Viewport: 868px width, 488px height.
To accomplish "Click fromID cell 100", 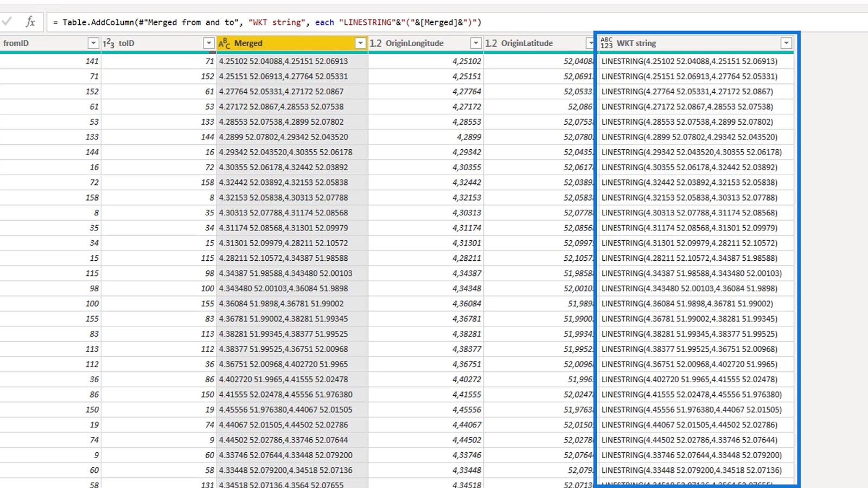I will pyautogui.click(x=50, y=304).
